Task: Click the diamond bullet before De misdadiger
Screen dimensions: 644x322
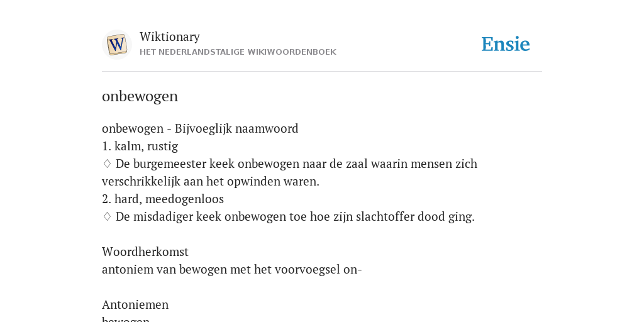Action: click(107, 216)
